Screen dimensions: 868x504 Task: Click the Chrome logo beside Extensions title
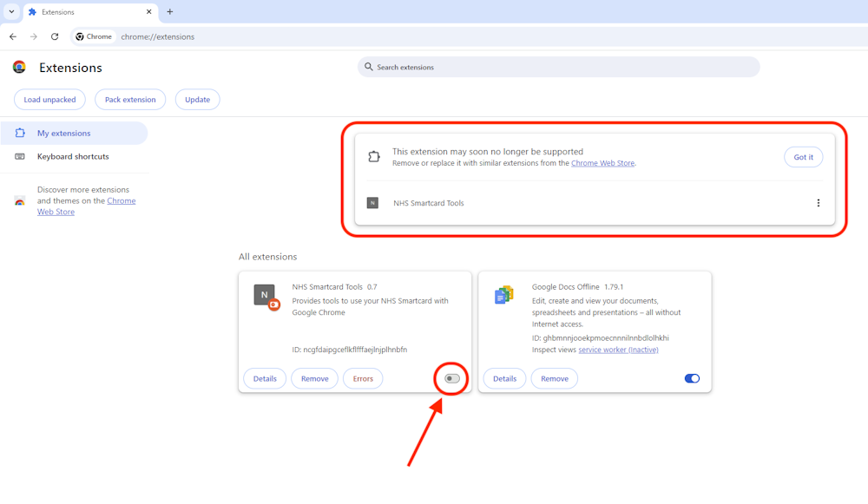[x=19, y=68]
